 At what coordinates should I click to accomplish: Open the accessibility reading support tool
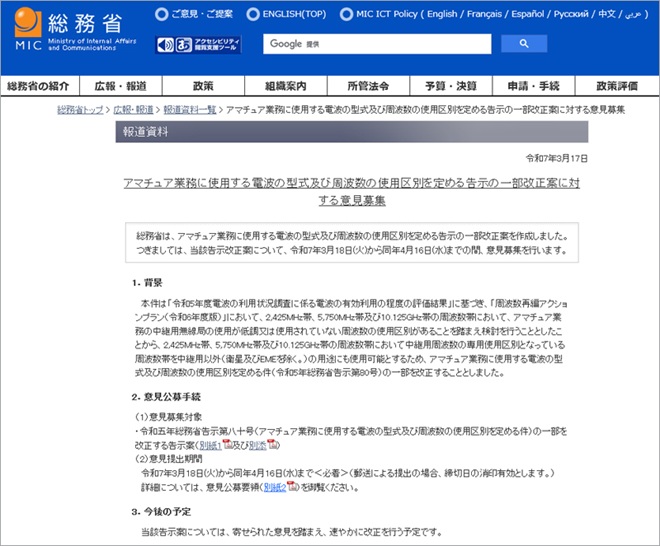tap(209, 45)
